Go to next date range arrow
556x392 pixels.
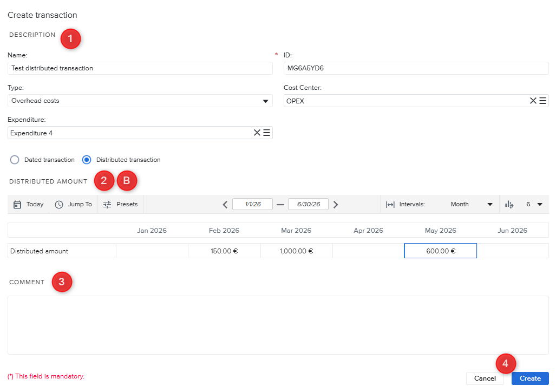(336, 205)
